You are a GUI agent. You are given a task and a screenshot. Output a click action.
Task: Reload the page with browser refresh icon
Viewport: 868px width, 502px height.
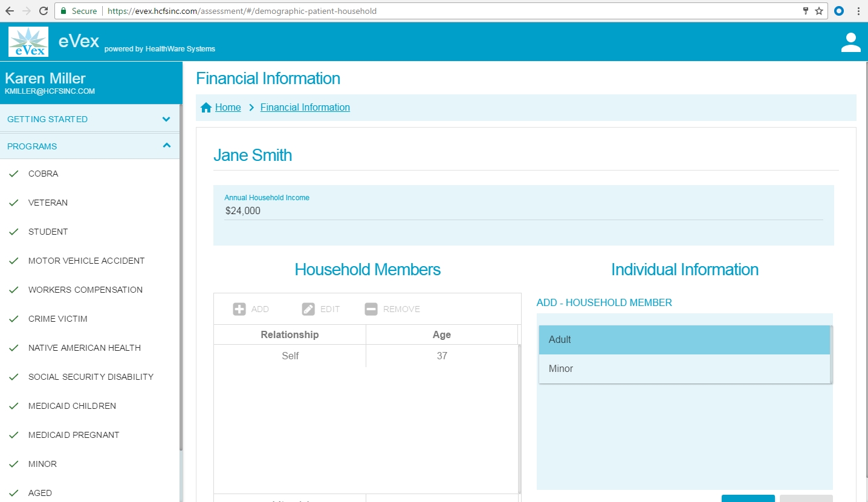pos(44,11)
